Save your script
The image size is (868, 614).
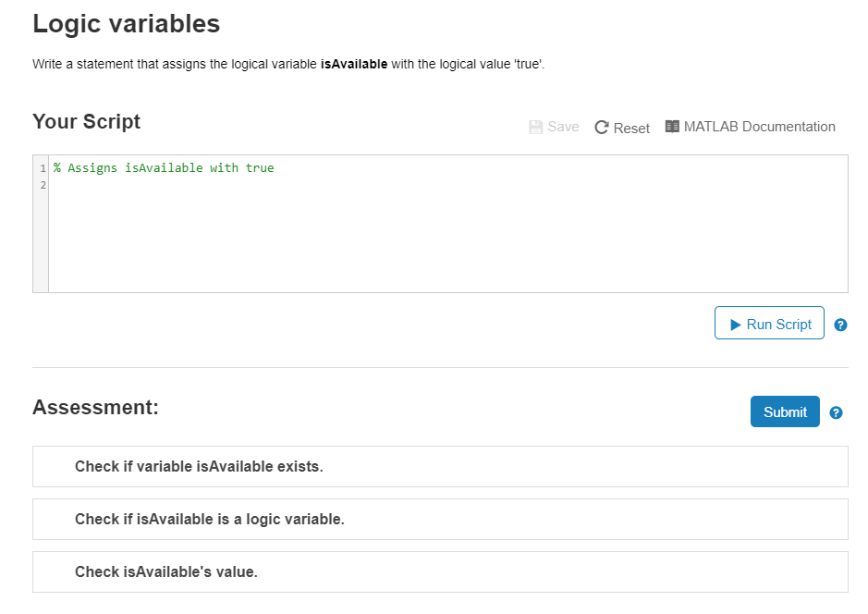click(x=553, y=126)
